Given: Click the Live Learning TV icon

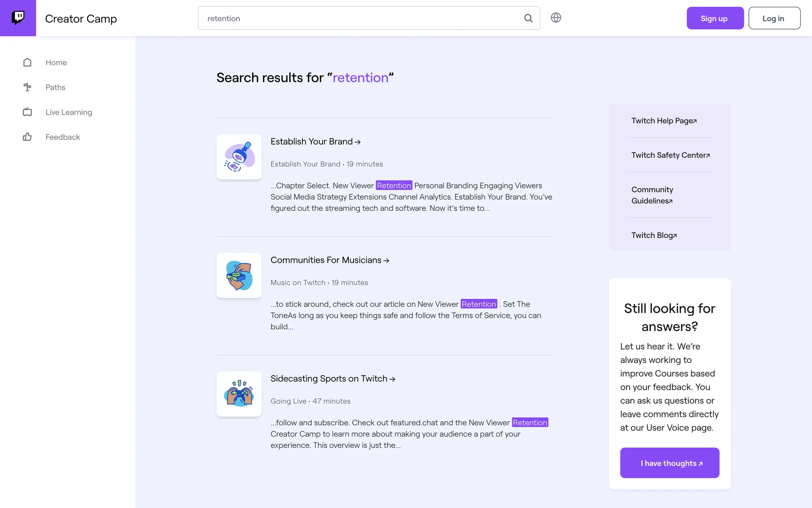Looking at the screenshot, I should coord(27,112).
